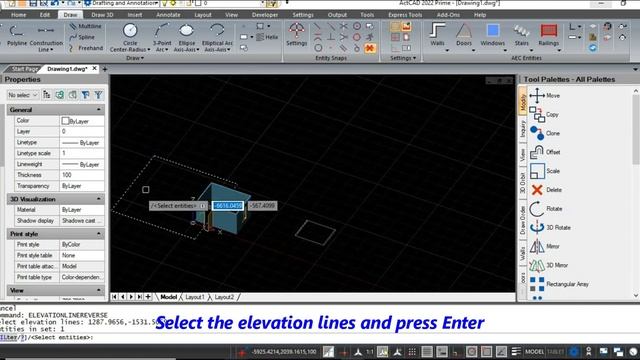Viewport: 640px width, 360px height.
Task: Open the No selection dropdown in Properties
Action: [x=22, y=95]
